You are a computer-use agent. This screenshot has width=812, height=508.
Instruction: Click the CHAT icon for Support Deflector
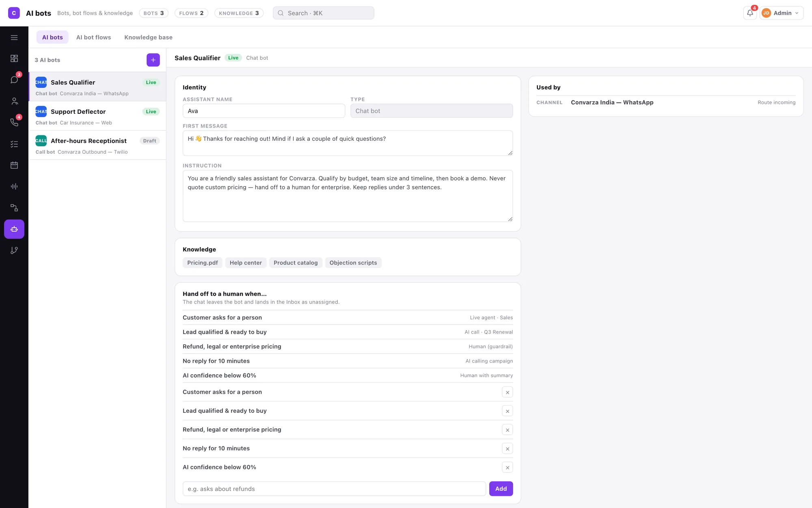[x=41, y=111]
